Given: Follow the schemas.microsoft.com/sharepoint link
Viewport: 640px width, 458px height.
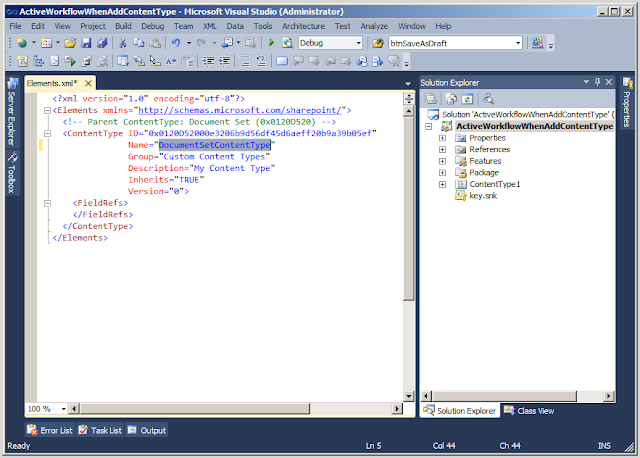Looking at the screenshot, I should click(x=240, y=110).
